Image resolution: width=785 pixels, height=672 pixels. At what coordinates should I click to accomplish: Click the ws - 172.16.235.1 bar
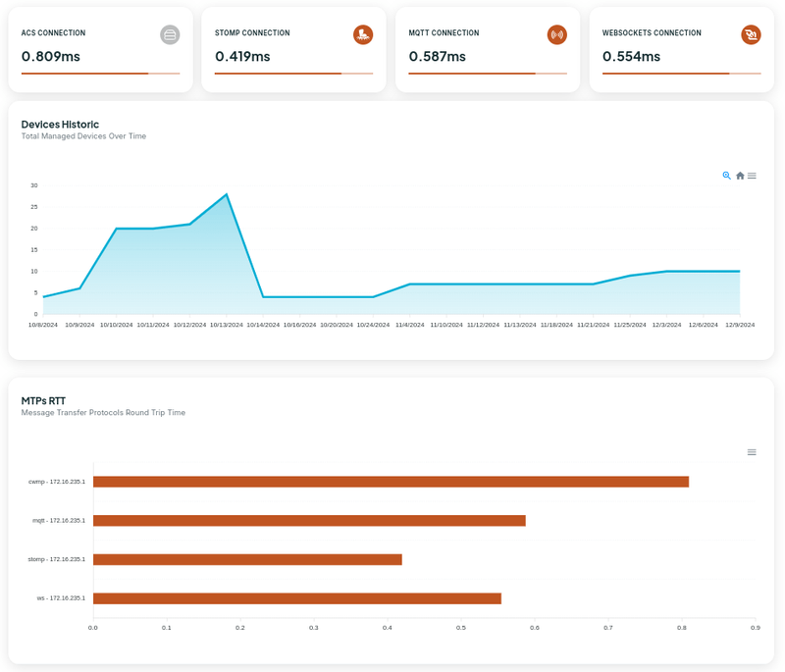[x=297, y=598]
